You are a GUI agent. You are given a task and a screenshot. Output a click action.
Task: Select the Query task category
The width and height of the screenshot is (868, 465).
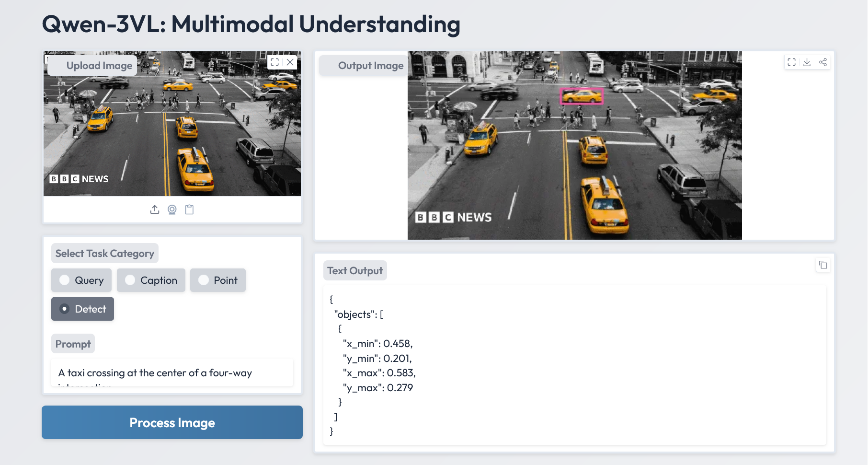[81, 280]
